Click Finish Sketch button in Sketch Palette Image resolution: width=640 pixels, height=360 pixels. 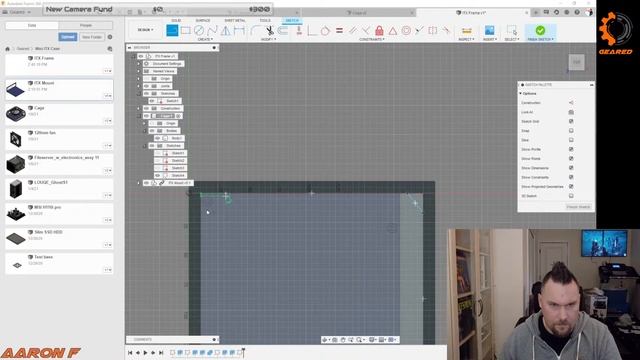coord(578,207)
